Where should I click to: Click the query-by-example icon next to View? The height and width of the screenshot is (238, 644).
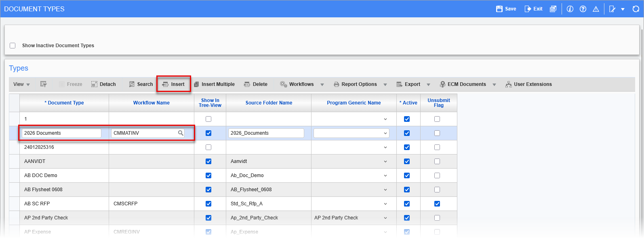[44, 84]
